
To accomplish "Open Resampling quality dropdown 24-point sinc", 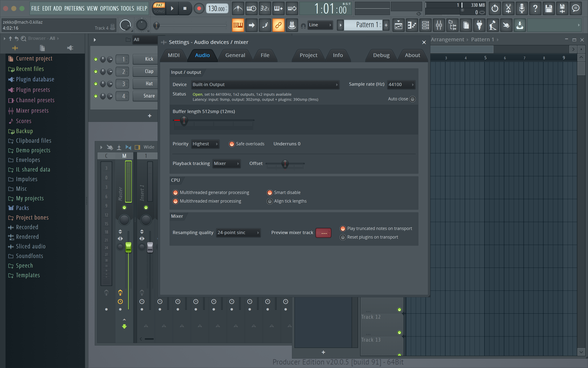I will [238, 233].
